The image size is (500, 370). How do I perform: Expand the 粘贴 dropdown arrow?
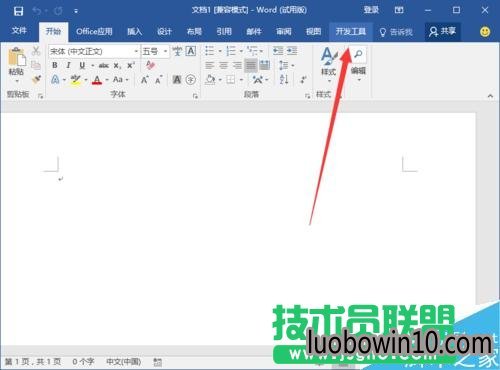pos(17,81)
